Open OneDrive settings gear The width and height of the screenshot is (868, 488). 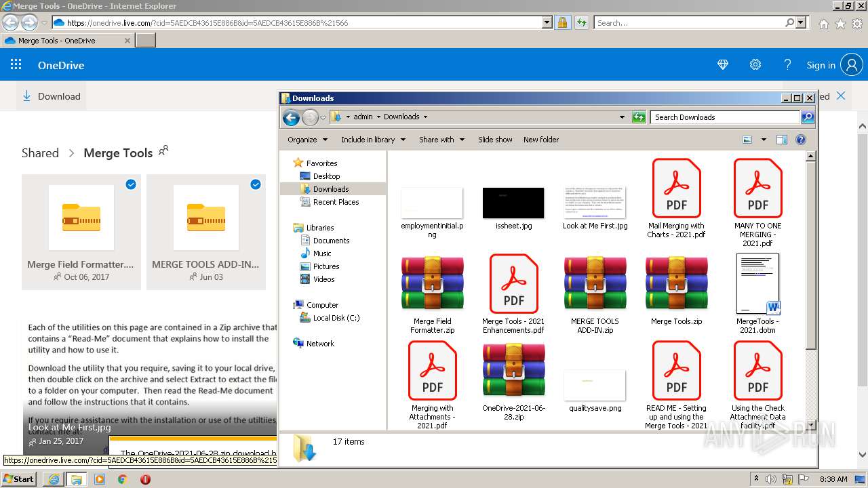point(755,65)
